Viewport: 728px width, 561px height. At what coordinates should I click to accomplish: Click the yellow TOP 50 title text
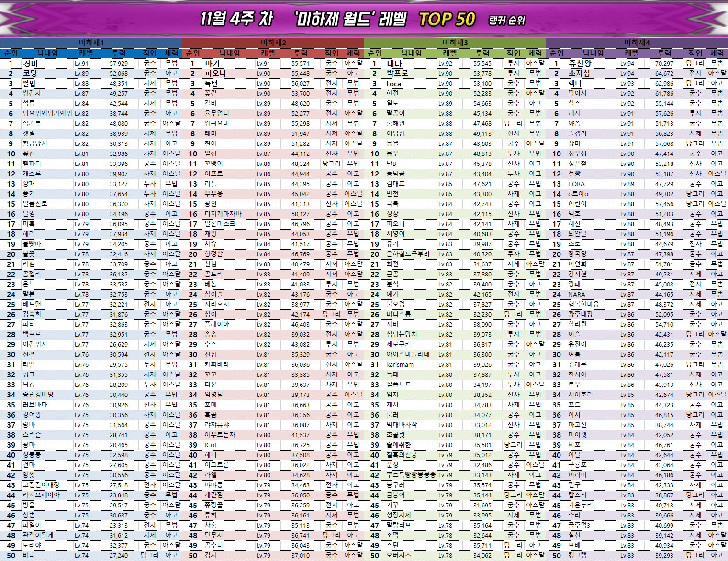coord(447,20)
